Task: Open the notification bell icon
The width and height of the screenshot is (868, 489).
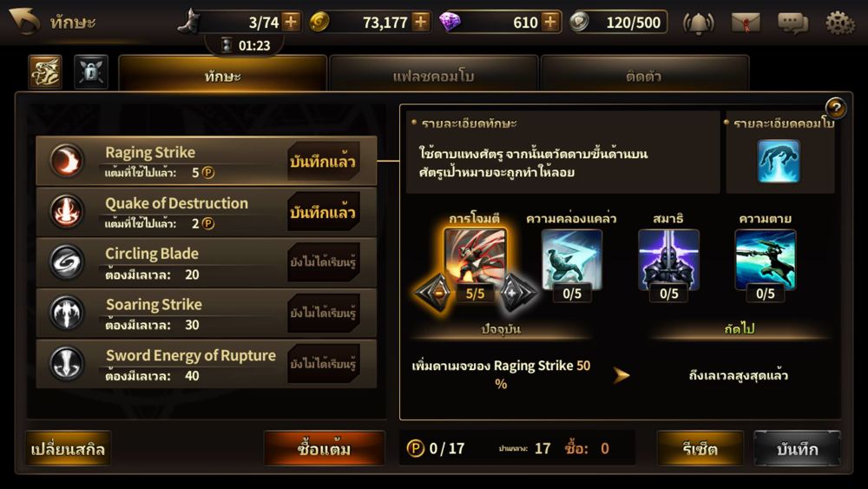Action: (x=699, y=23)
